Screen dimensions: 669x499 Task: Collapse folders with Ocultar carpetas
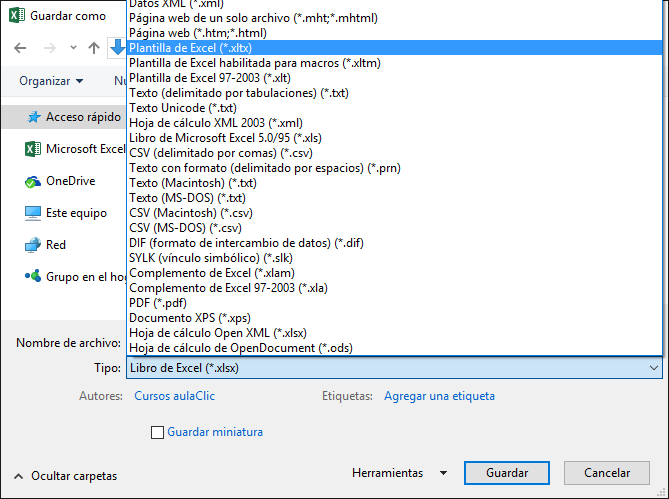pyautogui.click(x=65, y=476)
